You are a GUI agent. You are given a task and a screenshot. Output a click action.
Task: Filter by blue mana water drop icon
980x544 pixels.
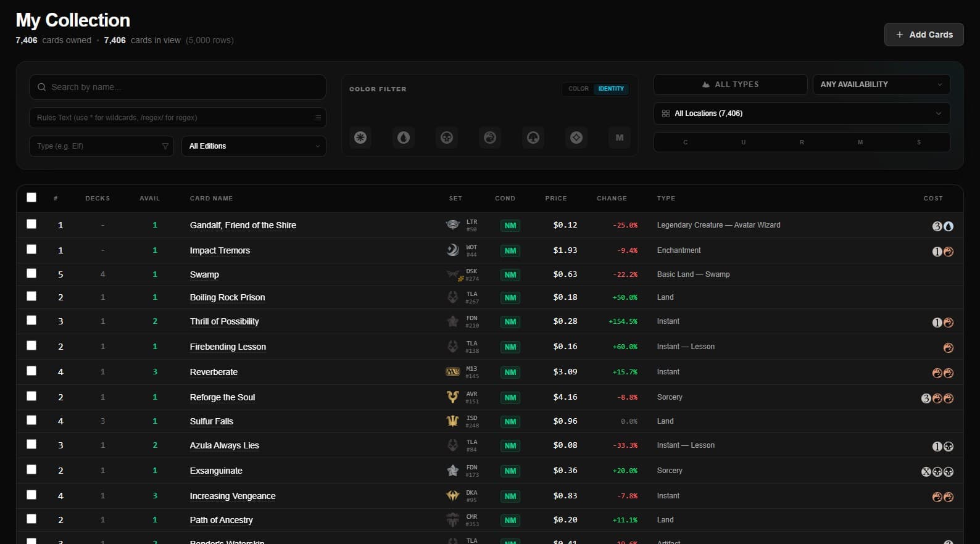click(404, 138)
